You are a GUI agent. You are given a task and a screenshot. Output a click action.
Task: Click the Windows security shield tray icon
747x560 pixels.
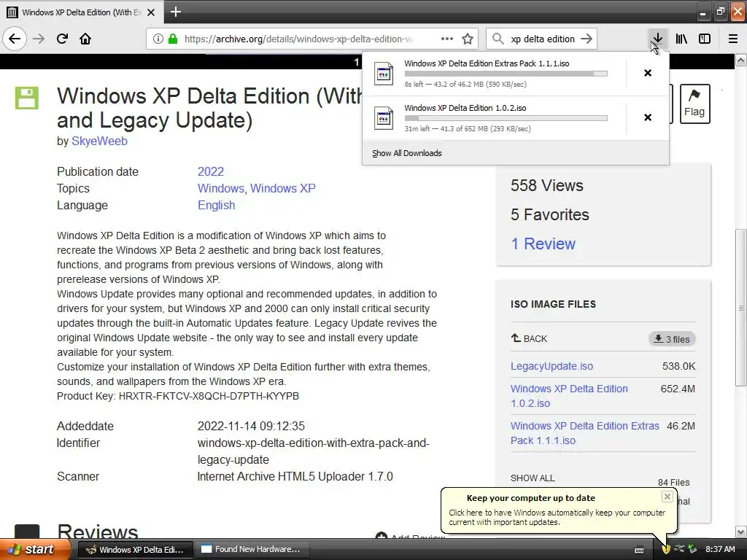(666, 549)
